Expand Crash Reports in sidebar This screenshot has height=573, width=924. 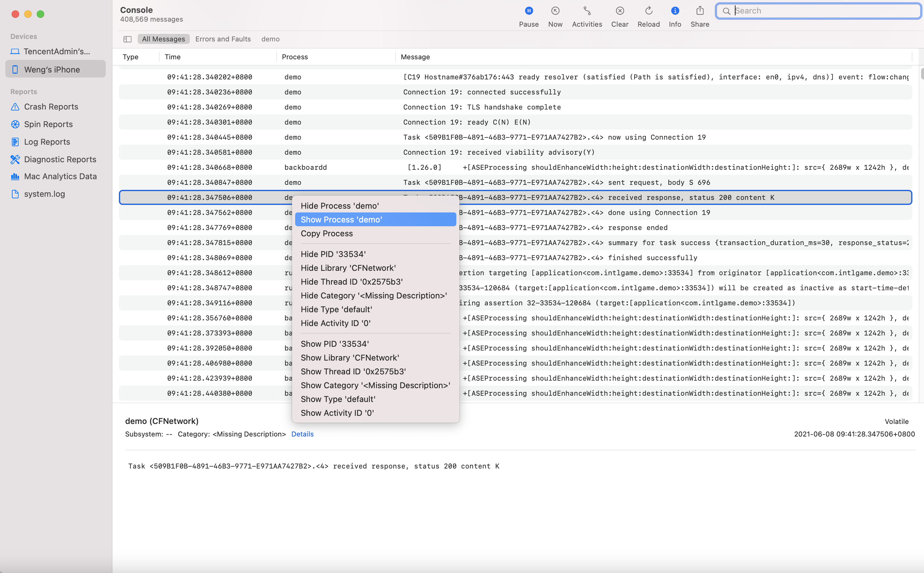point(51,106)
